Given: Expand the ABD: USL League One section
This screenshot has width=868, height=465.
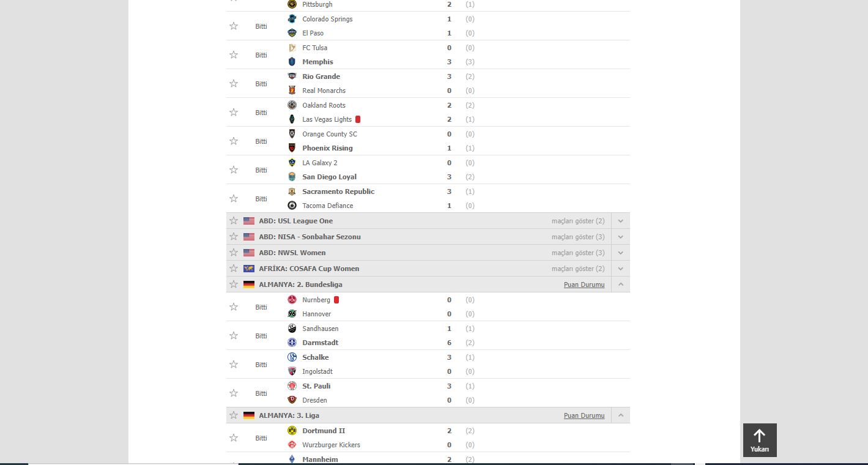Looking at the screenshot, I should coord(620,221).
